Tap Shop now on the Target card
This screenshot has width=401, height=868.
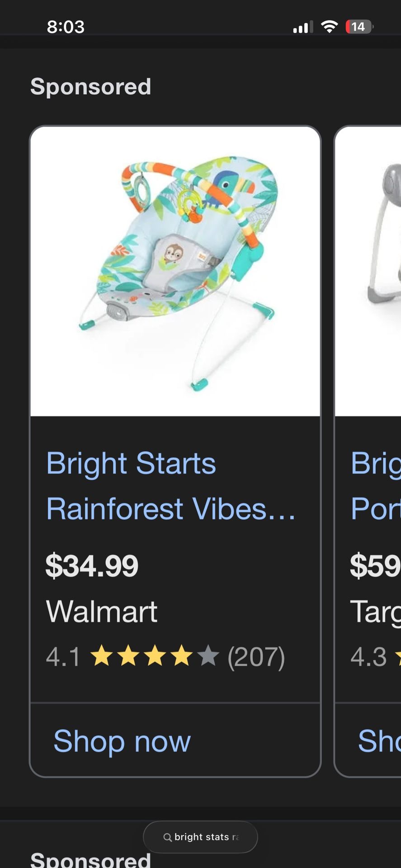pos(379,741)
